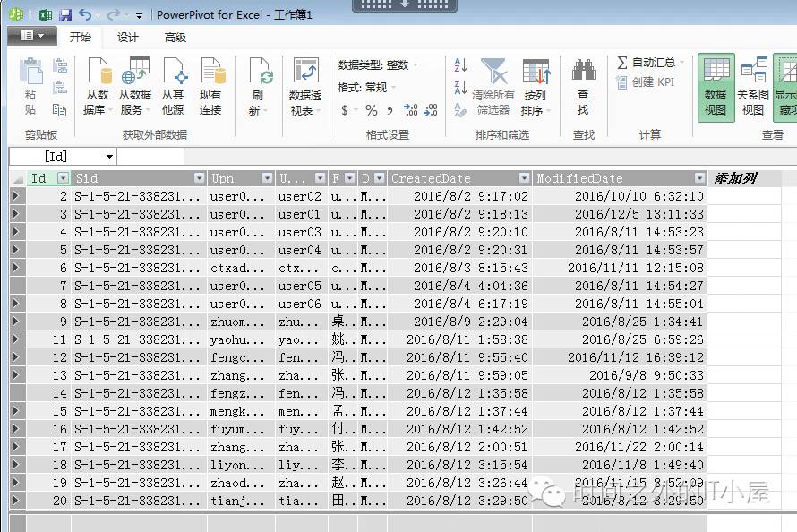
Task: Open the 设计 ribbon tab
Action: pos(127,37)
